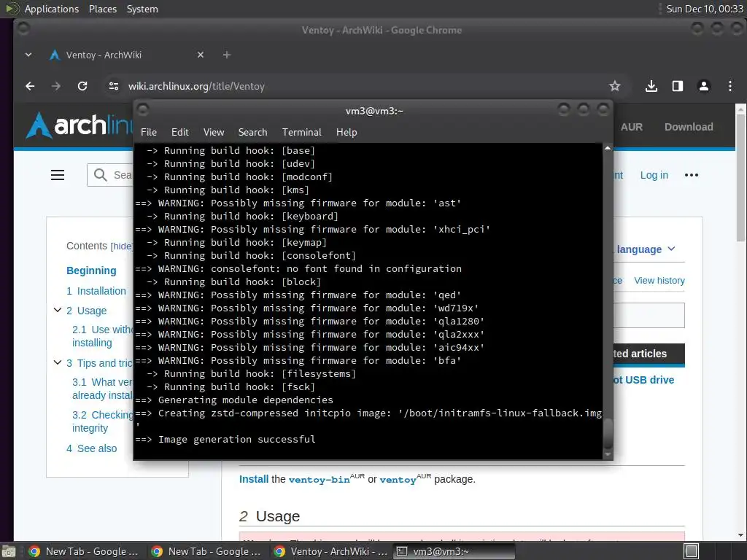This screenshot has width=747, height=560.
Task: Collapse Tips and tricks contents section
Action: tap(58, 363)
